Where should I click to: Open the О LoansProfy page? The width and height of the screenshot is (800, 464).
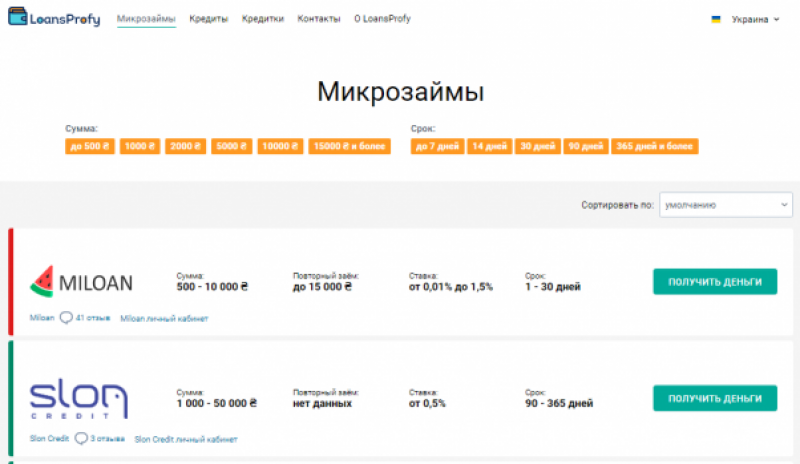(382, 19)
